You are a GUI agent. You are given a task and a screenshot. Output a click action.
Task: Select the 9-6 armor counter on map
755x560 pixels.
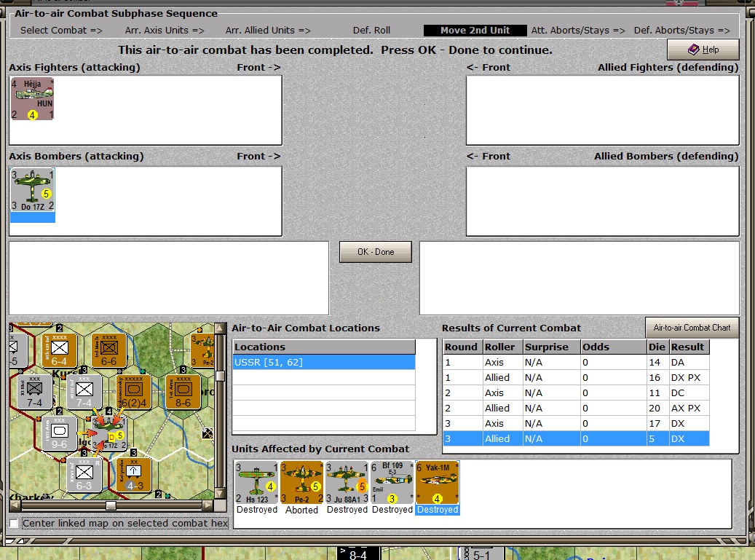[x=59, y=433]
